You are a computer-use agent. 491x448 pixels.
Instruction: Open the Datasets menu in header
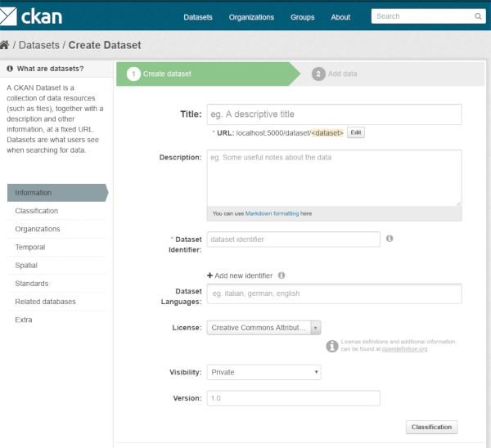(198, 17)
